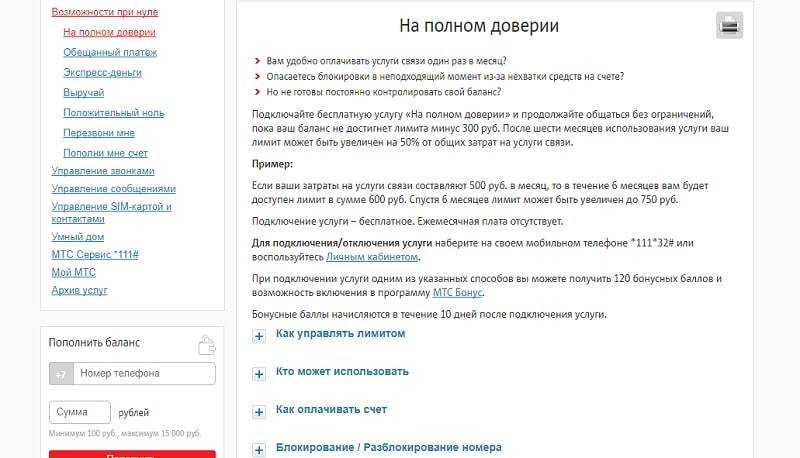
Task: Follow the Личным кабинетом link
Action: click(x=372, y=257)
